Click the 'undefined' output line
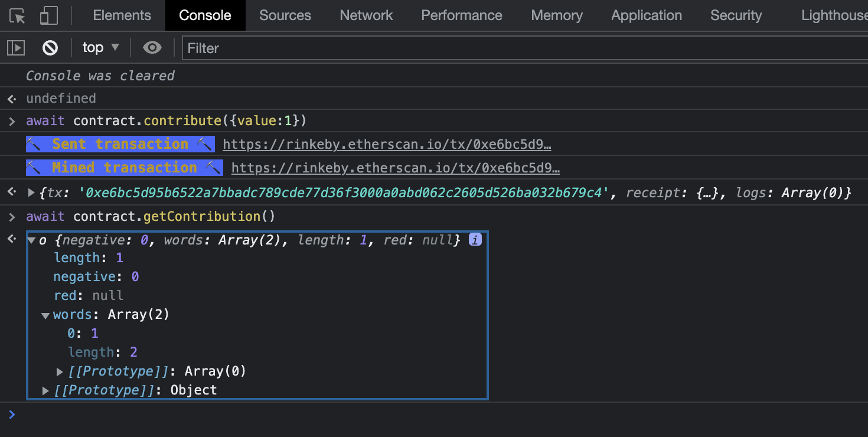Viewport: 868px width, 437px height. coord(61,98)
